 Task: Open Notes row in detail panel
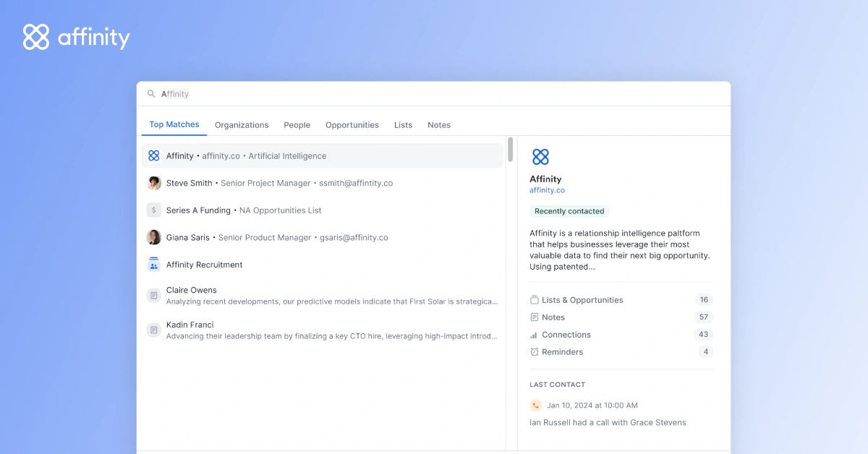(x=621, y=317)
